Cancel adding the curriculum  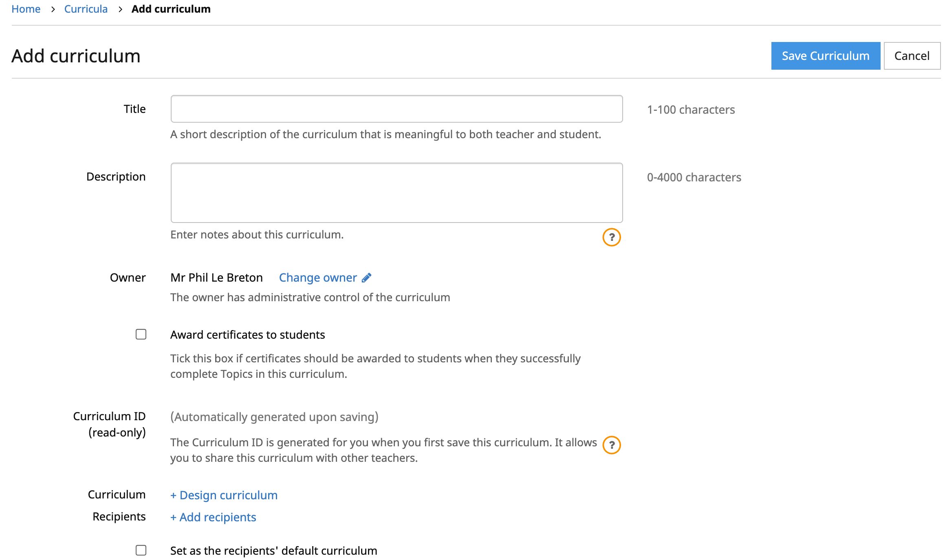click(912, 56)
